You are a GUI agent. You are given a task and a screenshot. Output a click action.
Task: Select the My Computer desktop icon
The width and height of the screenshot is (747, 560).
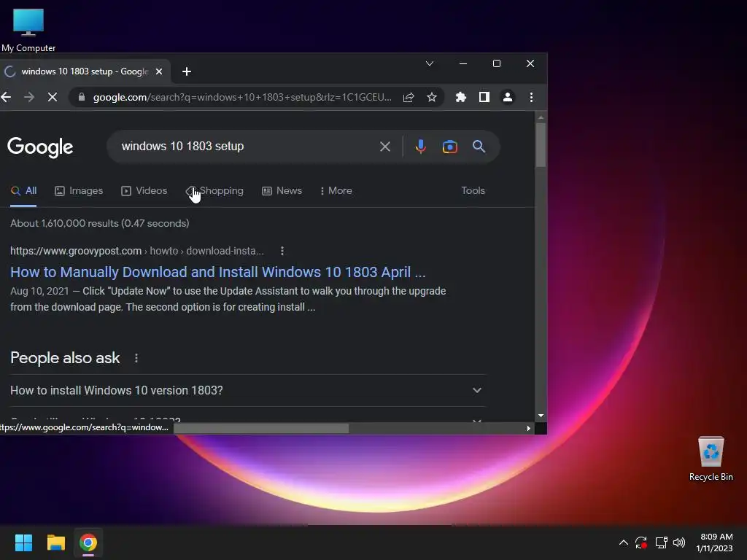[28, 29]
